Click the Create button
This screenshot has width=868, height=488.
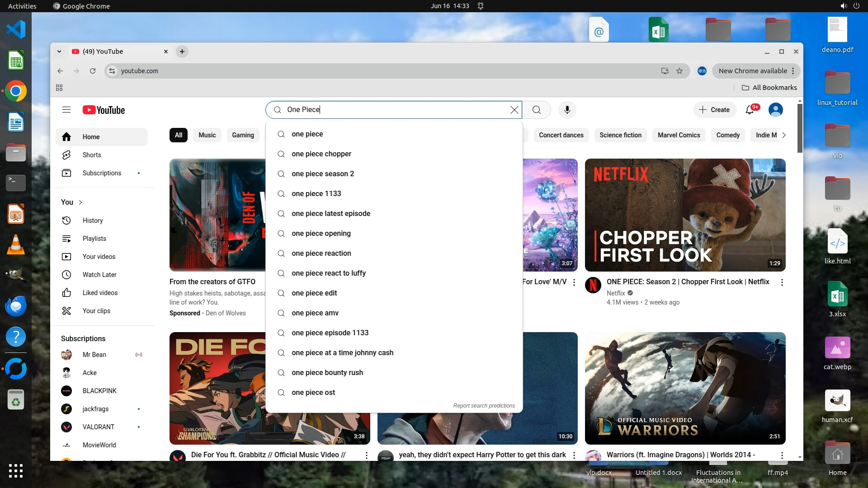click(714, 110)
